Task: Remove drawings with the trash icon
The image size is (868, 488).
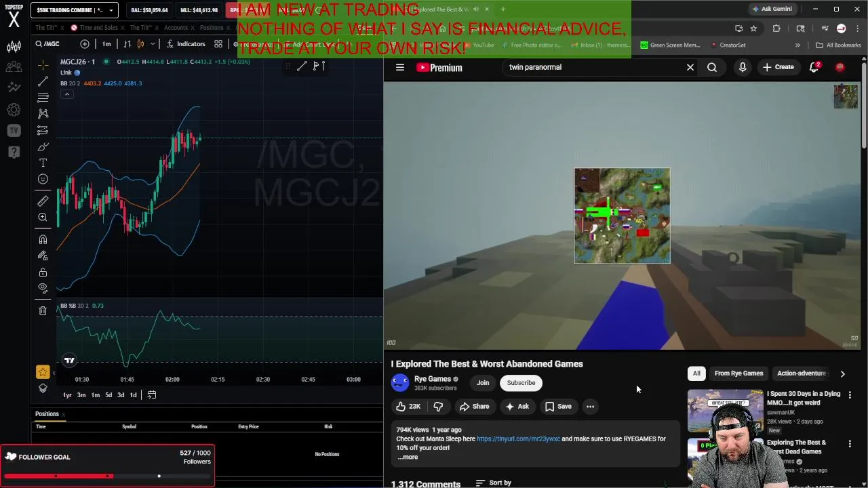Action: click(43, 310)
